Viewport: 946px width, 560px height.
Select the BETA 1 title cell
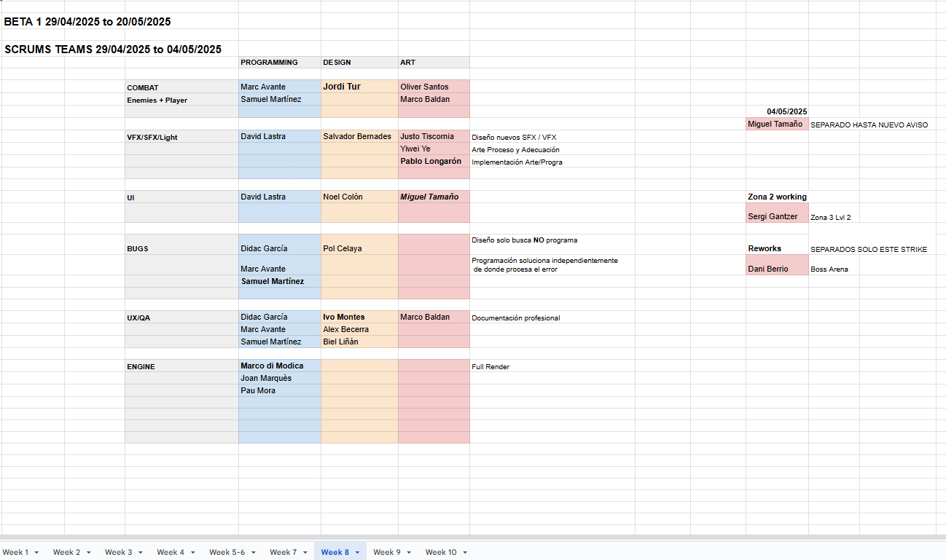tap(87, 22)
